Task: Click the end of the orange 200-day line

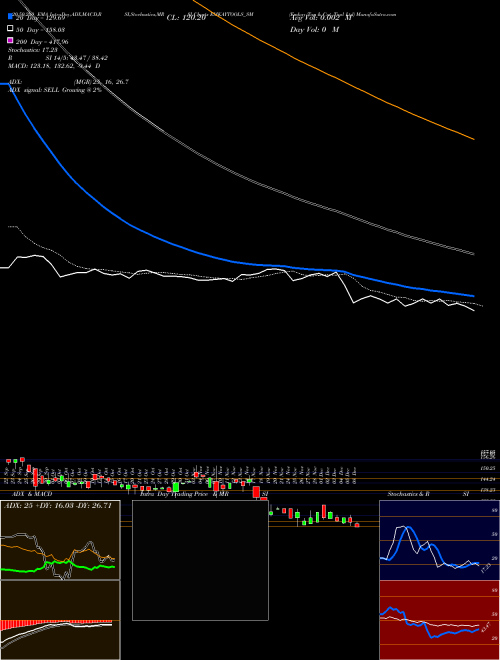Action: 474,139
